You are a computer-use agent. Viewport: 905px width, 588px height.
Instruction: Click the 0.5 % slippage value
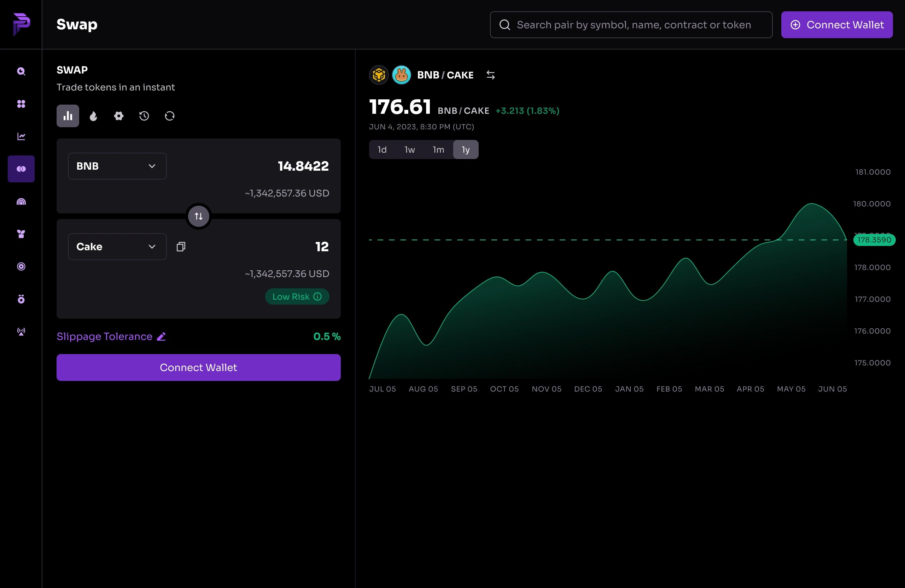point(327,336)
